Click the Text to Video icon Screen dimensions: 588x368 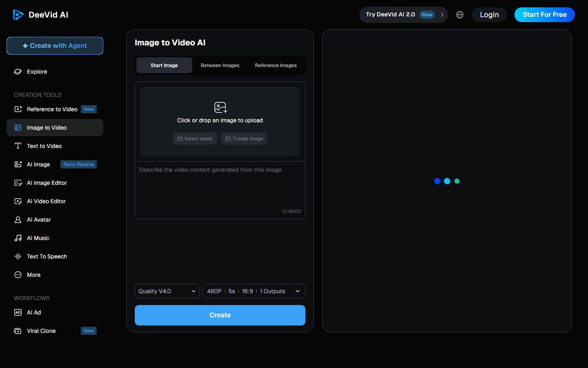click(x=18, y=146)
